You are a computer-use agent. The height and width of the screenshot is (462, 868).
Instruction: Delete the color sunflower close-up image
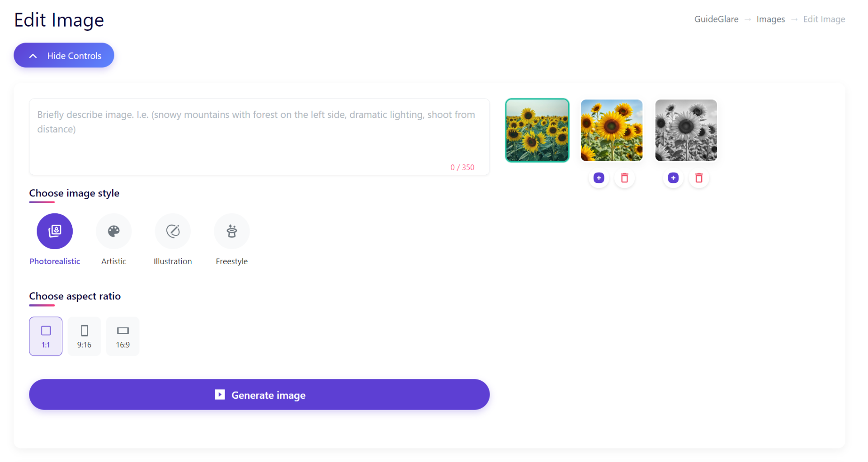624,178
